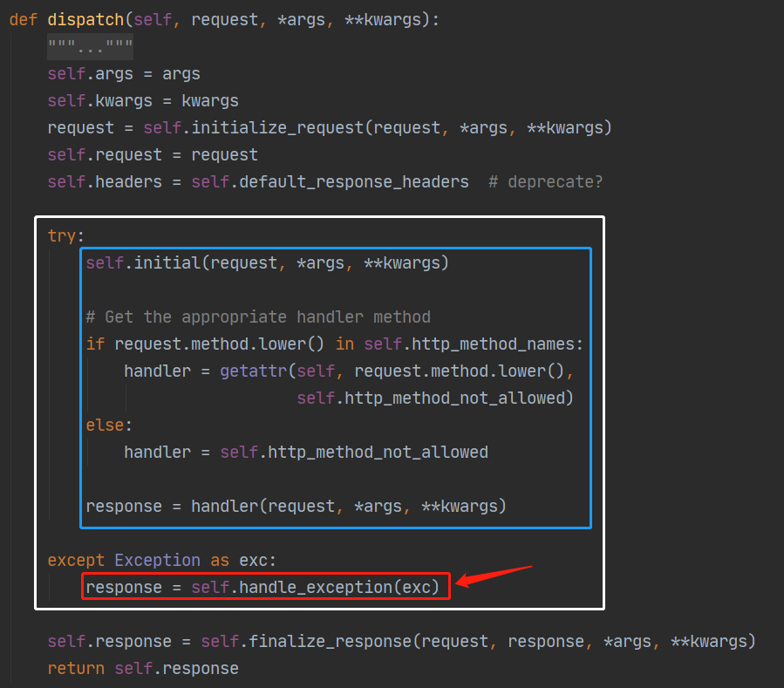Click the 'getattr' builtin call

[254, 371]
